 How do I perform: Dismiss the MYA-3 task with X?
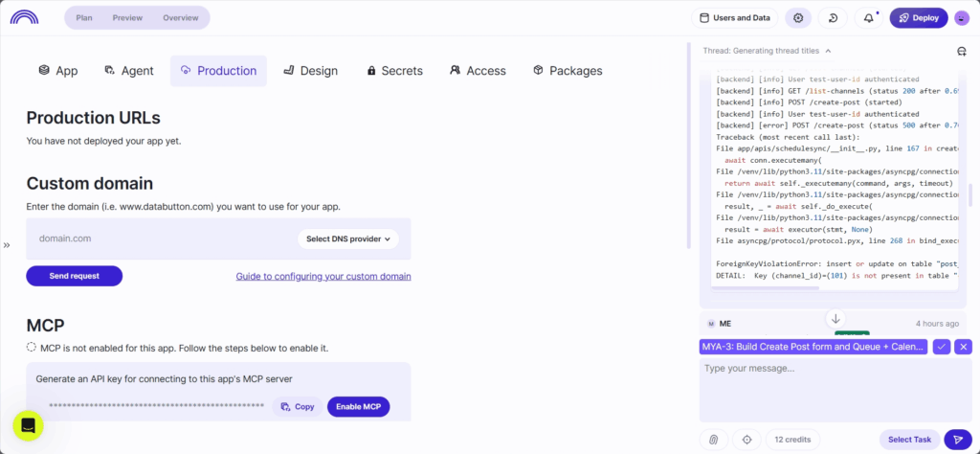(964, 347)
